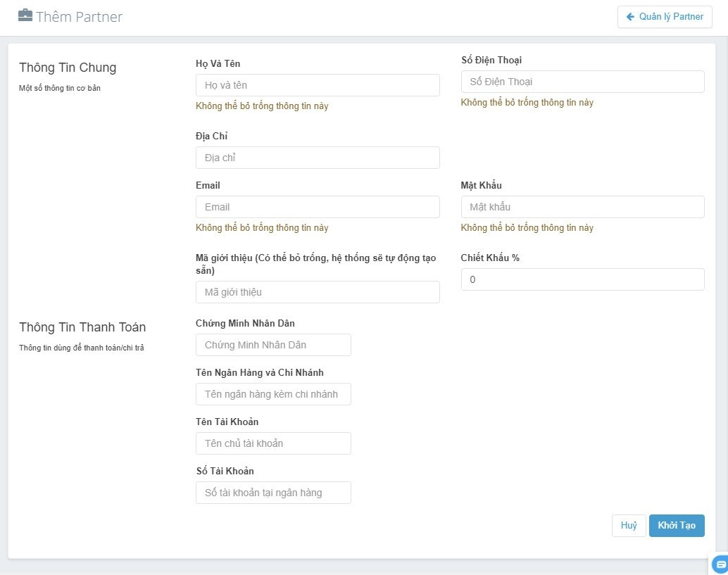This screenshot has height=575, width=728.
Task: Click the Tên chủ tài khoản field
Action: click(x=273, y=443)
